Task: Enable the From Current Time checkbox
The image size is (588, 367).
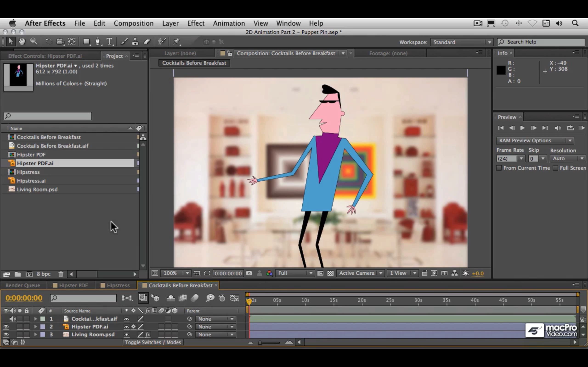Action: (499, 168)
